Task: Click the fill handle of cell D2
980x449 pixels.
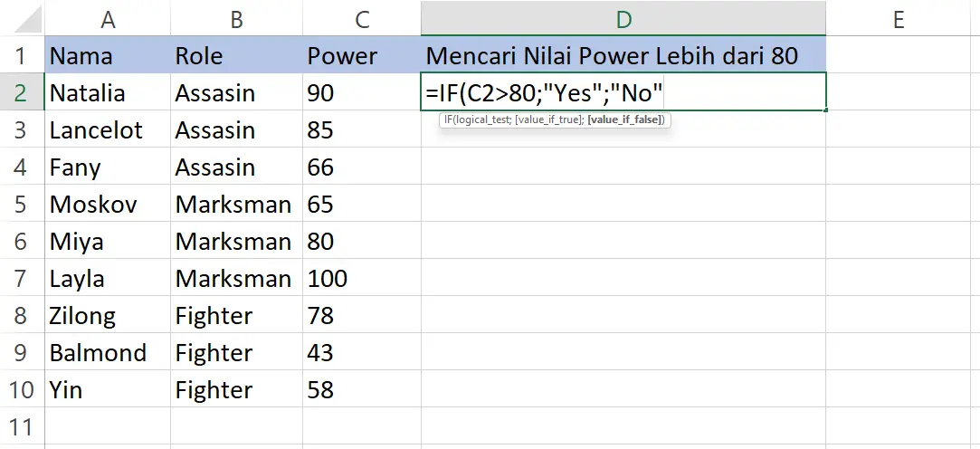Action: (826, 110)
